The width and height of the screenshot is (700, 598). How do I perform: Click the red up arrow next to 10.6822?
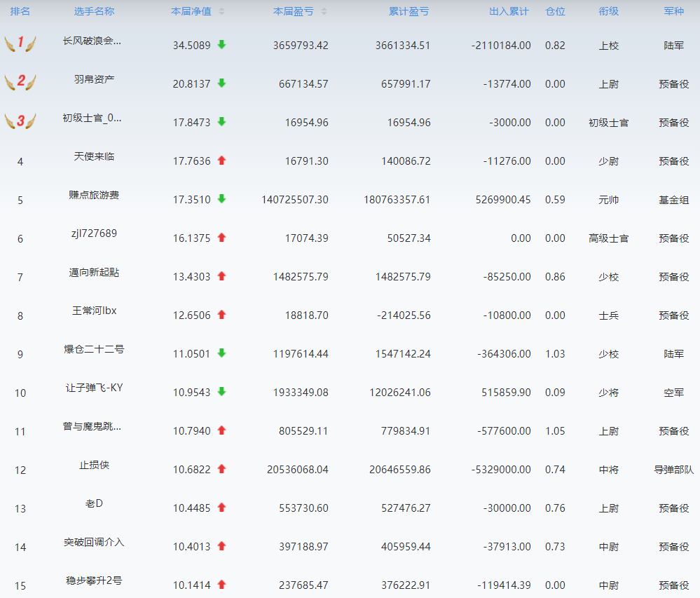pyautogui.click(x=221, y=469)
